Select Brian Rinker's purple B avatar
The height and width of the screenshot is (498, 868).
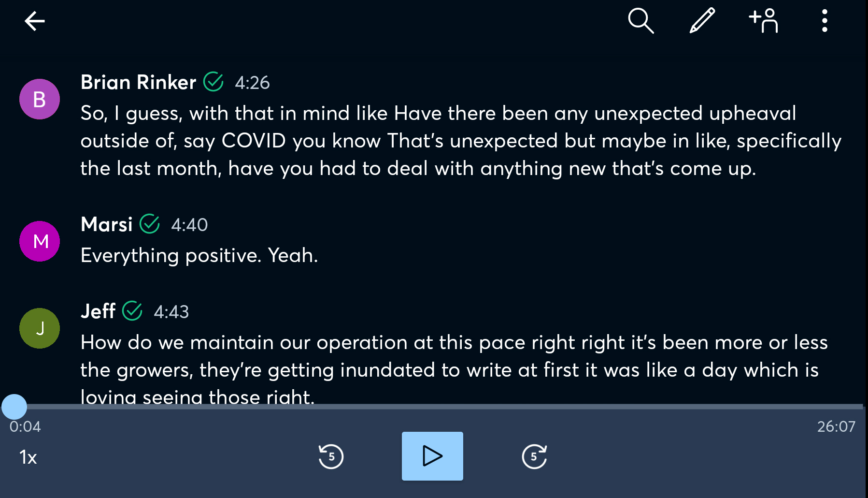(x=40, y=99)
